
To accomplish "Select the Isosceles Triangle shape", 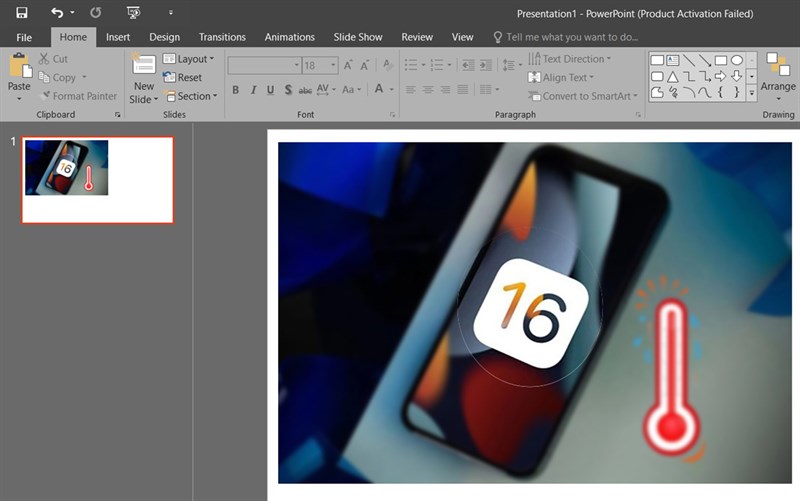I will [x=672, y=77].
